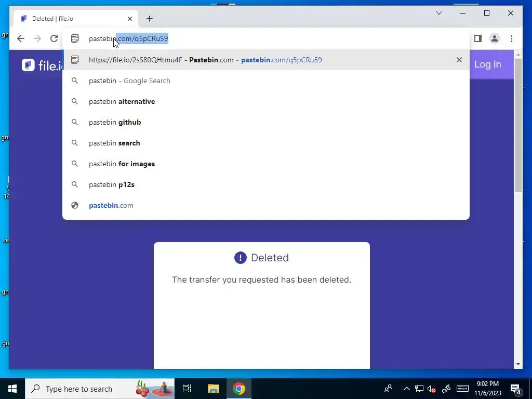Open the tab search chevron
The height and width of the screenshot is (399, 532).
tap(438, 13)
